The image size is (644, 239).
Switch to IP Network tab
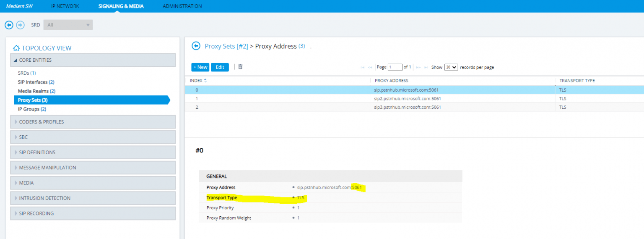click(x=65, y=6)
